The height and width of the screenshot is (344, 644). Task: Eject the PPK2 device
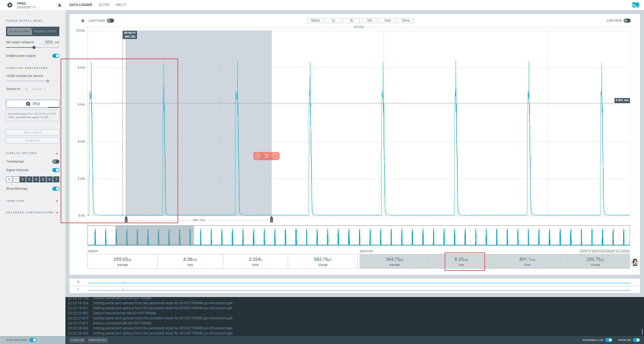60,5
